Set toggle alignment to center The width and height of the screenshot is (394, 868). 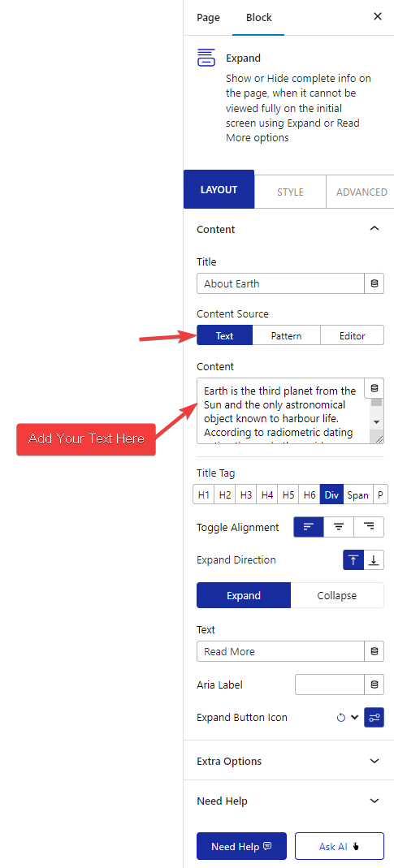[x=339, y=527]
